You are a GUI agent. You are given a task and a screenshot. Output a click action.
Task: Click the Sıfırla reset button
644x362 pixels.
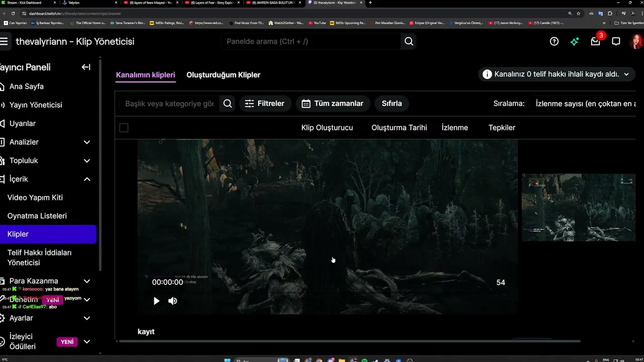pyautogui.click(x=392, y=104)
